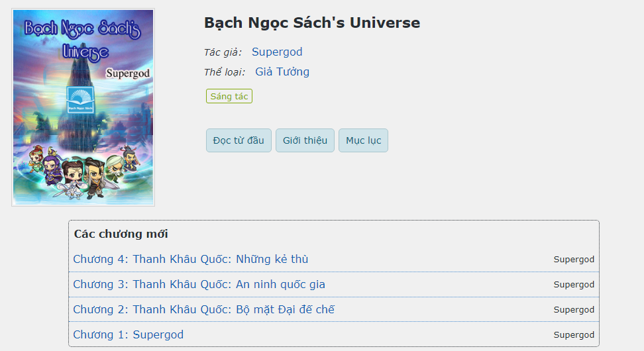Click the Tác giả label
This screenshot has height=351, width=644.
223,52
